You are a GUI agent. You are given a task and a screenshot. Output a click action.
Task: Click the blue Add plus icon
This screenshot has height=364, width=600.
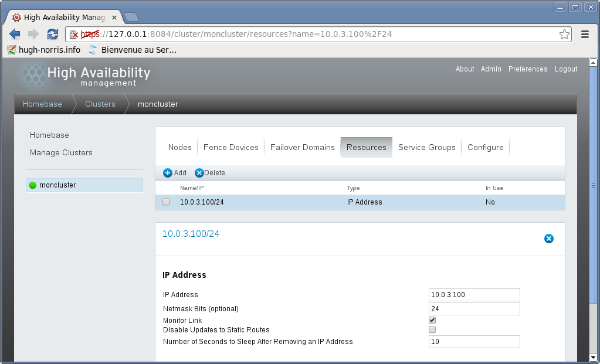[168, 173]
